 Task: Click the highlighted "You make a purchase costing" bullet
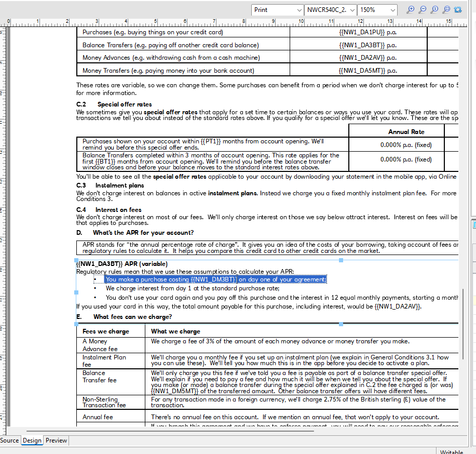coord(215,279)
